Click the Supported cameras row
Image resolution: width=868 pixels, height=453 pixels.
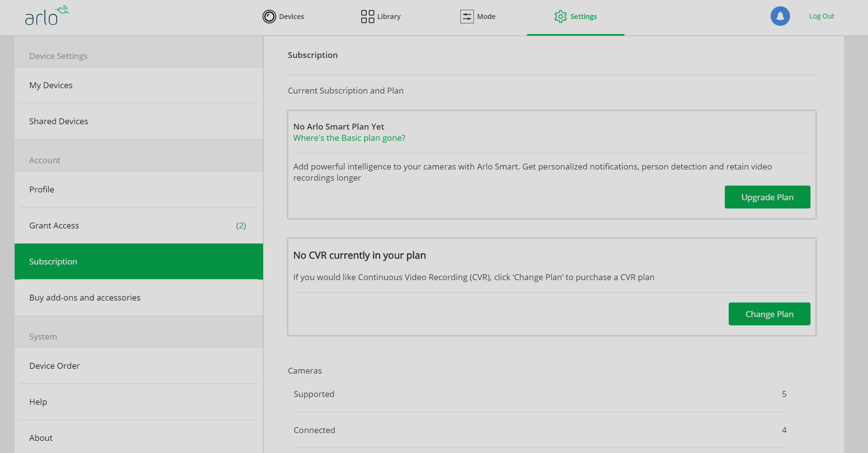(540, 394)
